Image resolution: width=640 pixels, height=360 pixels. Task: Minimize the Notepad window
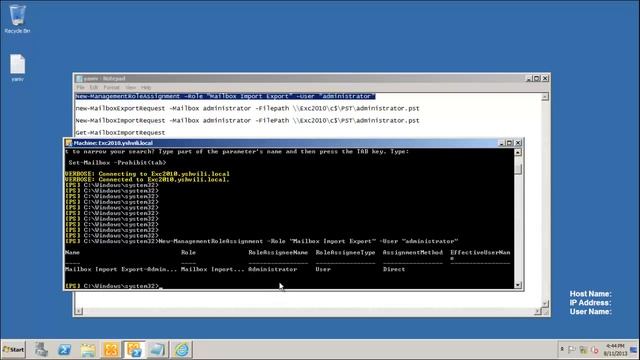point(529,78)
